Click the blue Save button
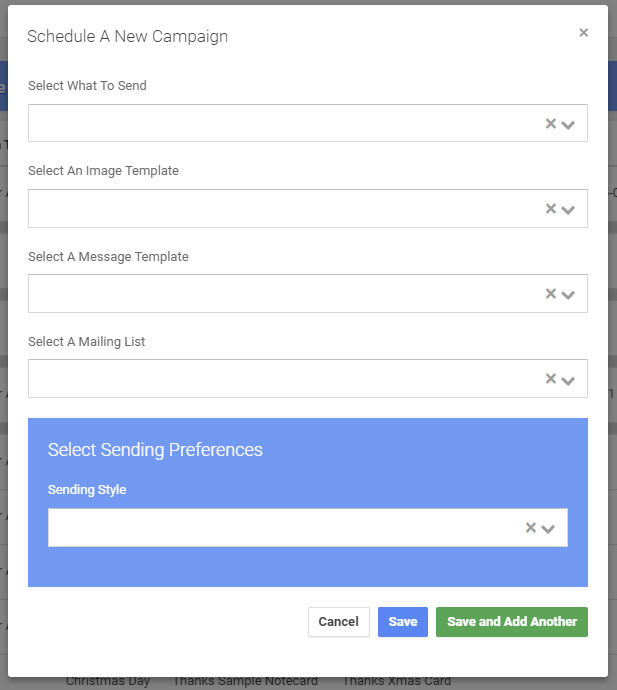The height and width of the screenshot is (690, 617). [x=403, y=622]
